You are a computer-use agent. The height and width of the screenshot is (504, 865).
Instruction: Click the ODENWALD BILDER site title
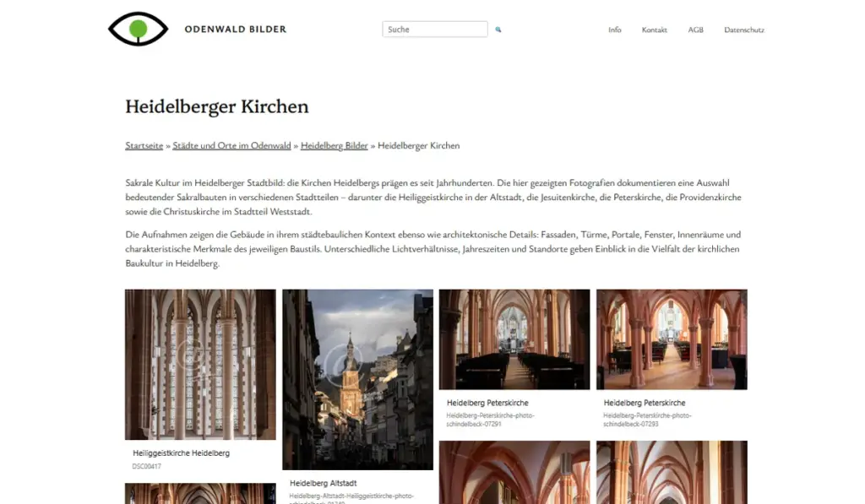pyautogui.click(x=236, y=30)
